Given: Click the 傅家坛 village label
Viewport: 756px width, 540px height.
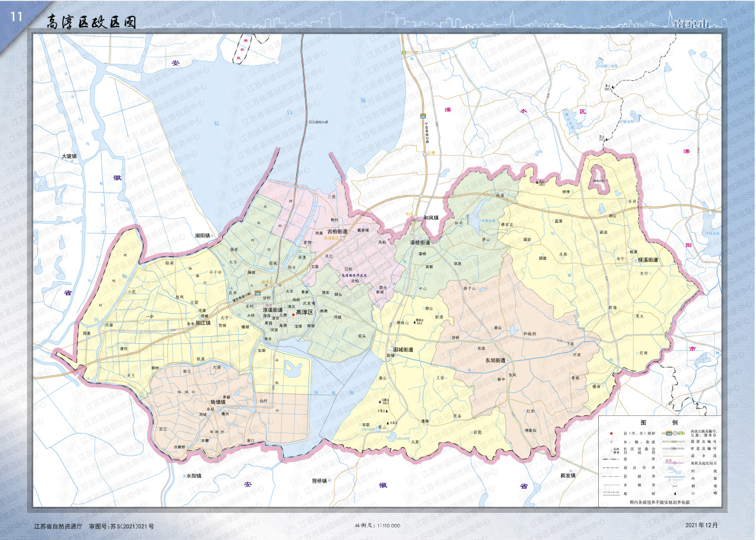Looking at the screenshot, I should pos(530,430).
